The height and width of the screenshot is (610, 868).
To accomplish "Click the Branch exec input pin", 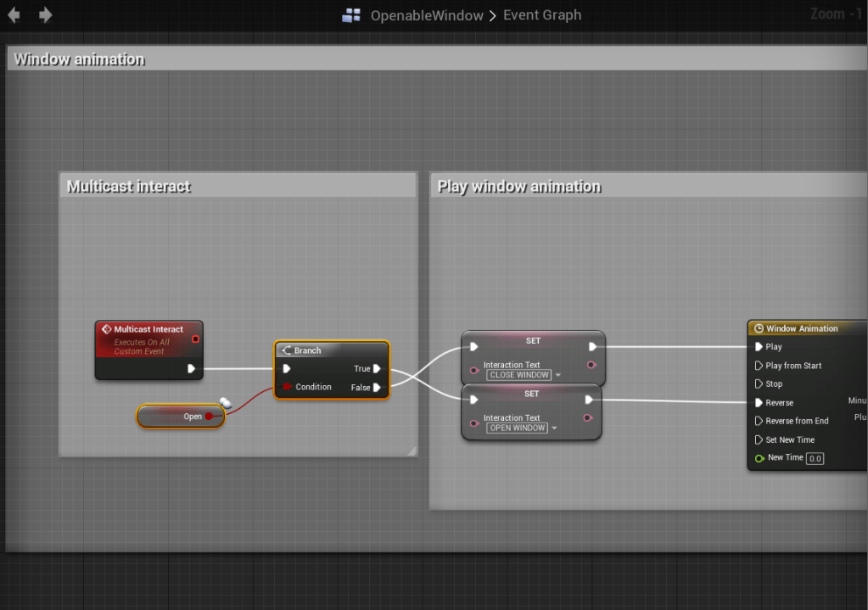I will click(x=287, y=369).
